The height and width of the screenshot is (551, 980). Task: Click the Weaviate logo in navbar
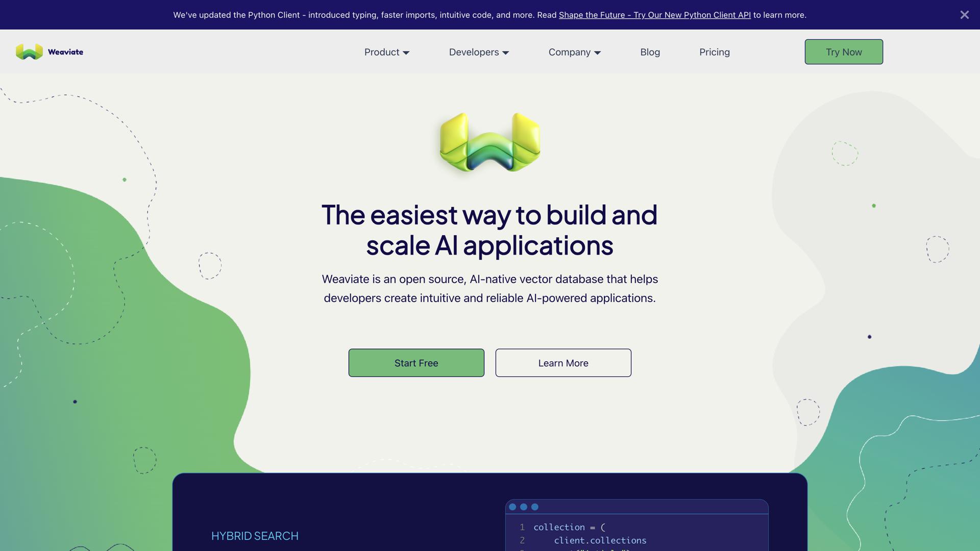click(29, 52)
